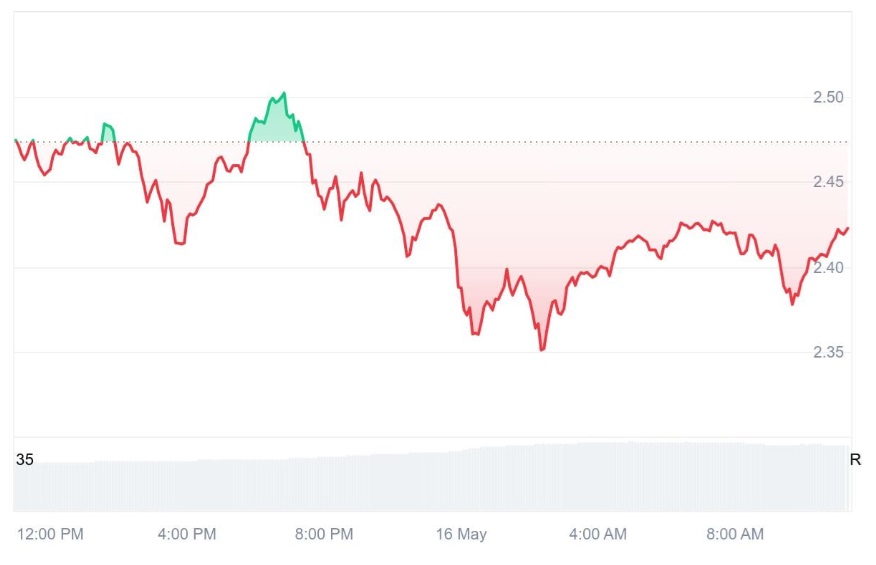Image resolution: width=876 pixels, height=565 pixels.
Task: Click the last point of the price line
Action: pos(848,228)
